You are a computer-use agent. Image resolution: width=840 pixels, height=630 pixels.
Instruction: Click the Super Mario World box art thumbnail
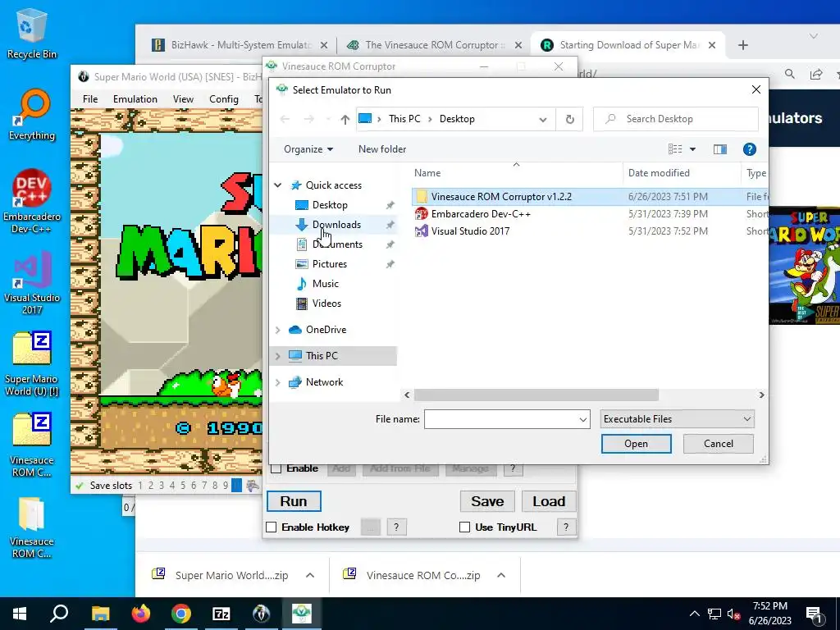804,266
